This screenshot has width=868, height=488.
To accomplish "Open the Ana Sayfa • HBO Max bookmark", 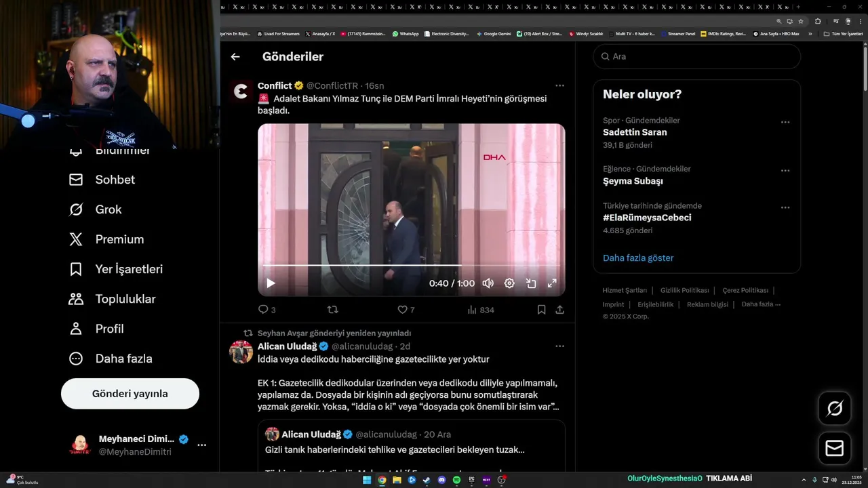I will (776, 33).
